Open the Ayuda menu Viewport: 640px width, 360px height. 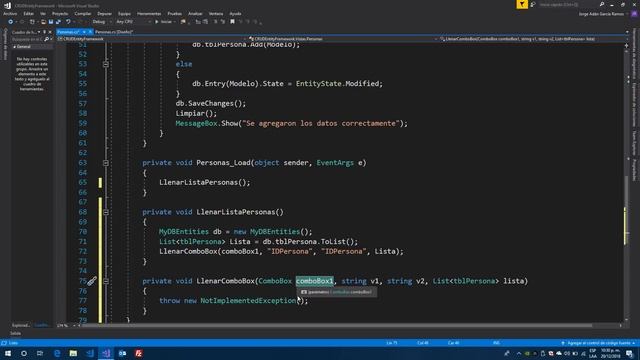point(236,13)
